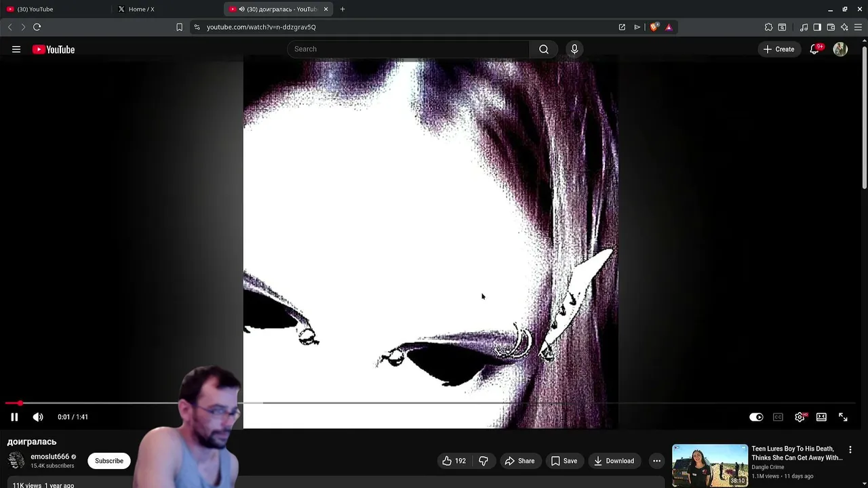Open a new browser tab

click(342, 9)
